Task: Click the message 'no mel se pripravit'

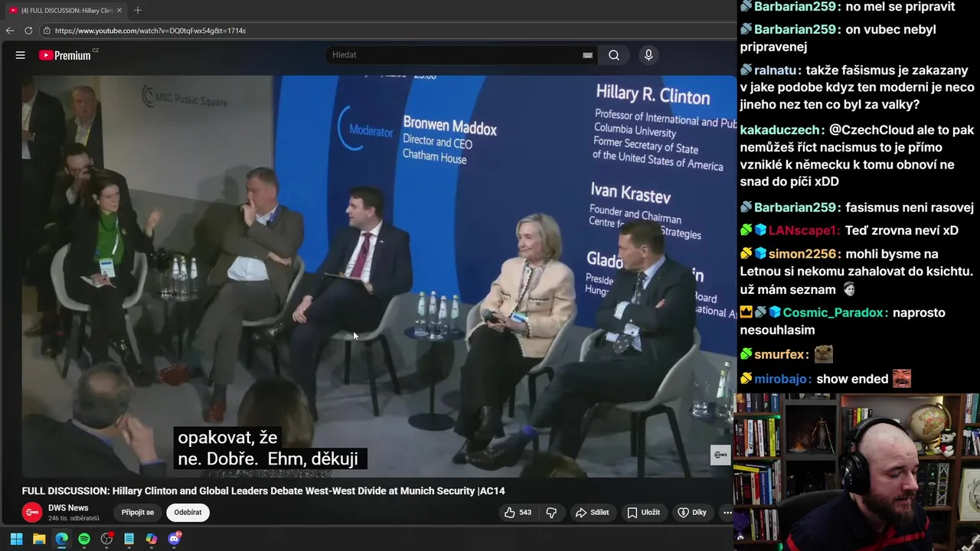Action: 900,6
